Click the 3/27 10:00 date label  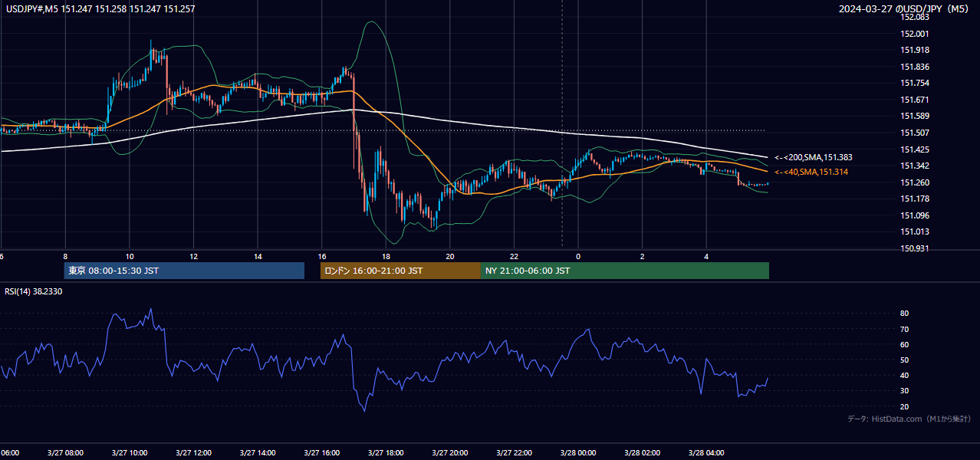click(x=130, y=452)
